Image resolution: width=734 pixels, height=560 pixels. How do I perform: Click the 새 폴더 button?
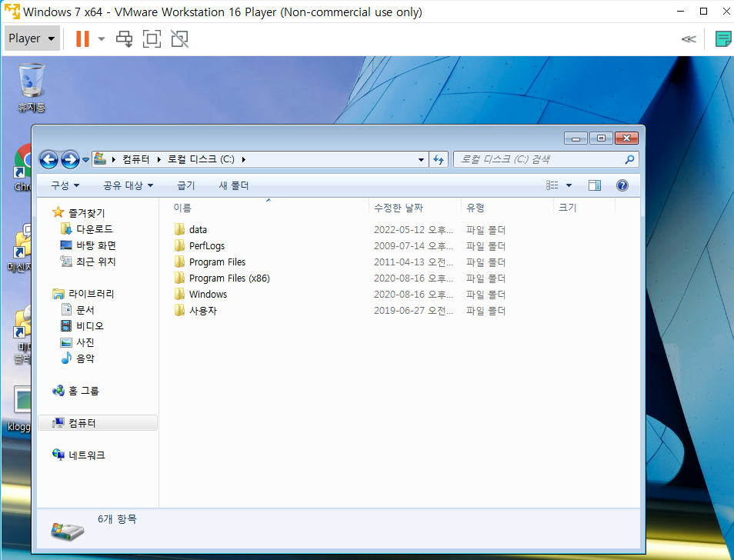tap(234, 185)
